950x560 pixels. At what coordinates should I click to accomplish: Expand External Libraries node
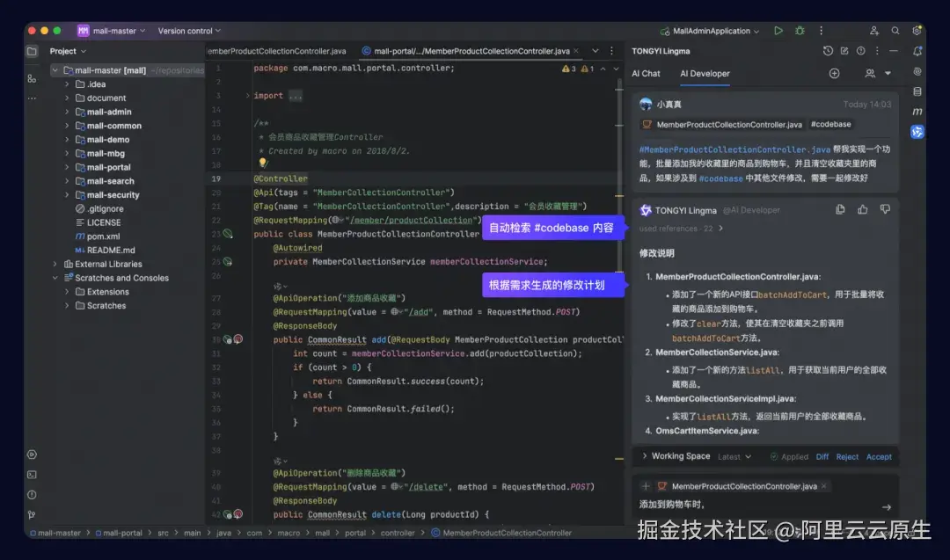(x=55, y=264)
